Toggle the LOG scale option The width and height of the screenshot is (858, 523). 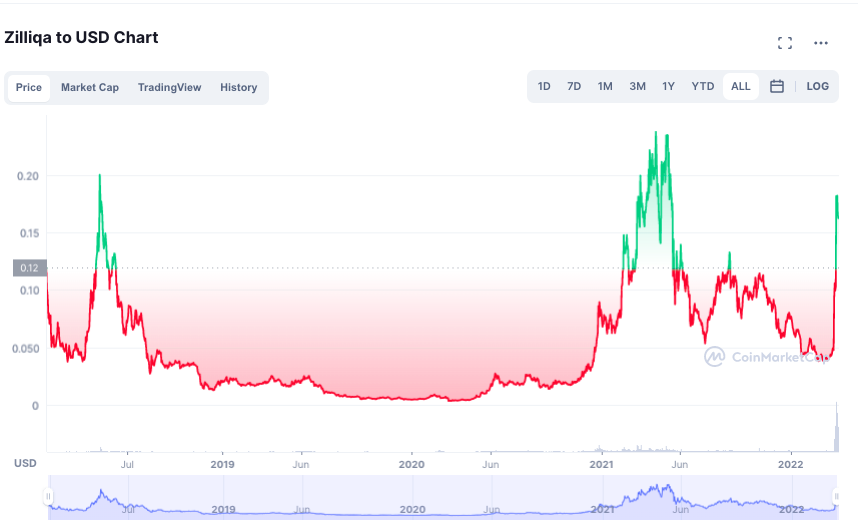tap(818, 86)
